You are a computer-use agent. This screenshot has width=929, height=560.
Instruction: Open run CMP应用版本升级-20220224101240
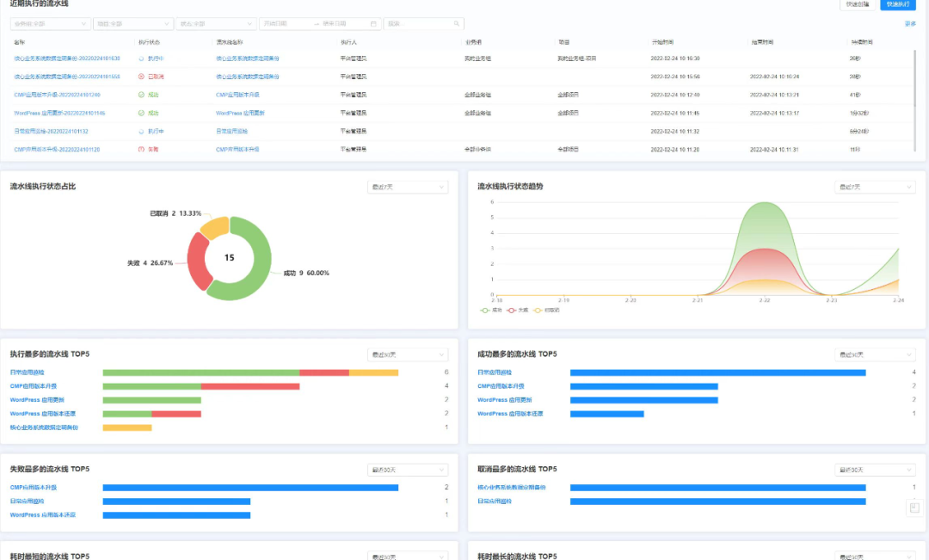pos(57,95)
